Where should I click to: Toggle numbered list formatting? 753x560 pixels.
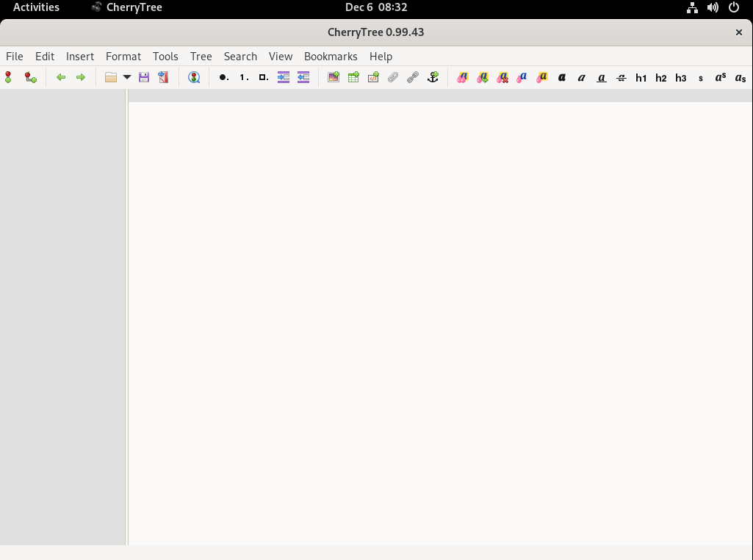243,77
